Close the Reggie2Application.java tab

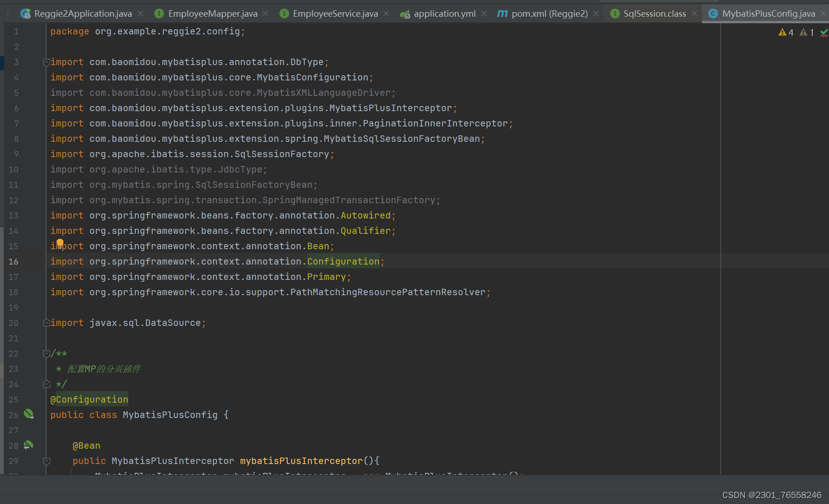(140, 14)
